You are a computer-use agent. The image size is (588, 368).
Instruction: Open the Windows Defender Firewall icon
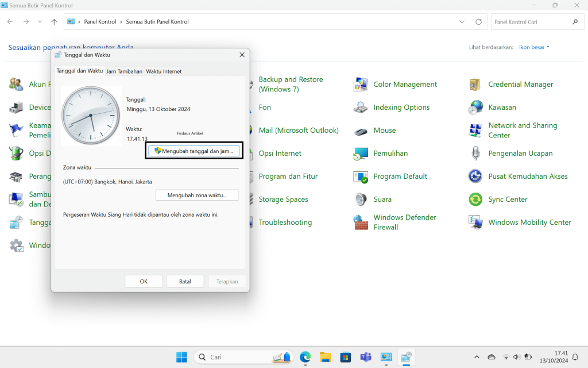361,223
